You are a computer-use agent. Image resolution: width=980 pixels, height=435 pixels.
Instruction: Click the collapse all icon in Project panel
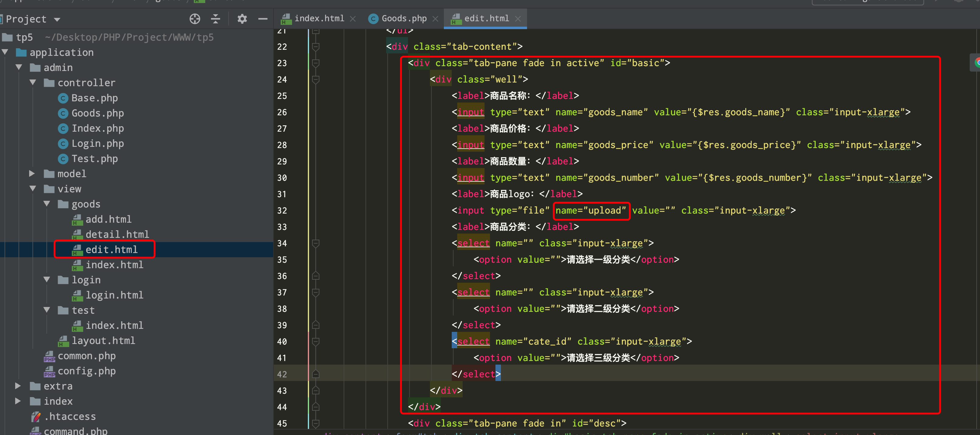216,19
